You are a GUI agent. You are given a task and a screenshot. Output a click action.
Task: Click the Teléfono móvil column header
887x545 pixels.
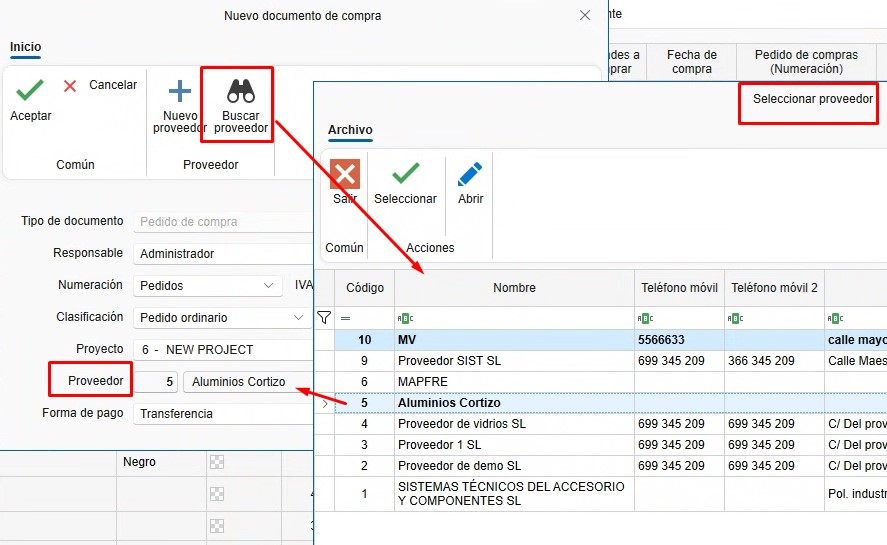[x=679, y=288]
